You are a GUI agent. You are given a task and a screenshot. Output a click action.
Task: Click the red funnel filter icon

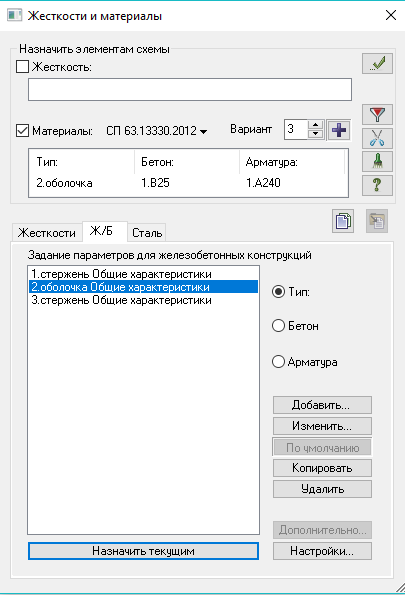point(377,115)
